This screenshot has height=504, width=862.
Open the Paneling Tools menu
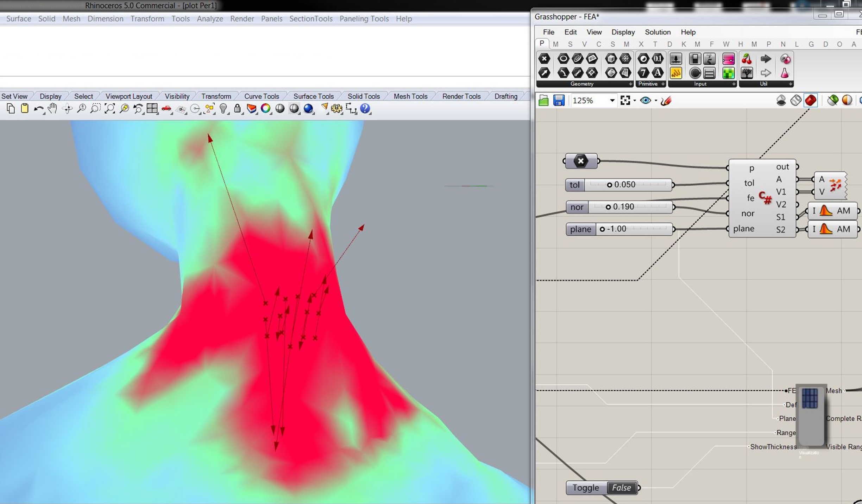coord(364,19)
